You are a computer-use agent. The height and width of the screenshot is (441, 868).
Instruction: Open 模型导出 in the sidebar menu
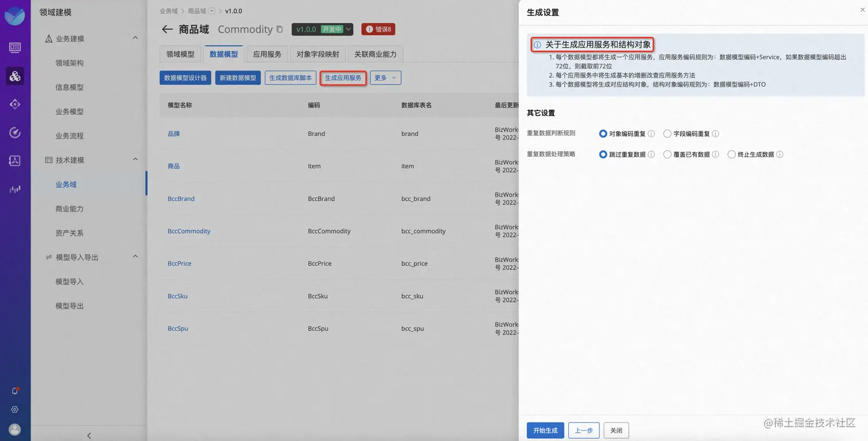point(69,306)
